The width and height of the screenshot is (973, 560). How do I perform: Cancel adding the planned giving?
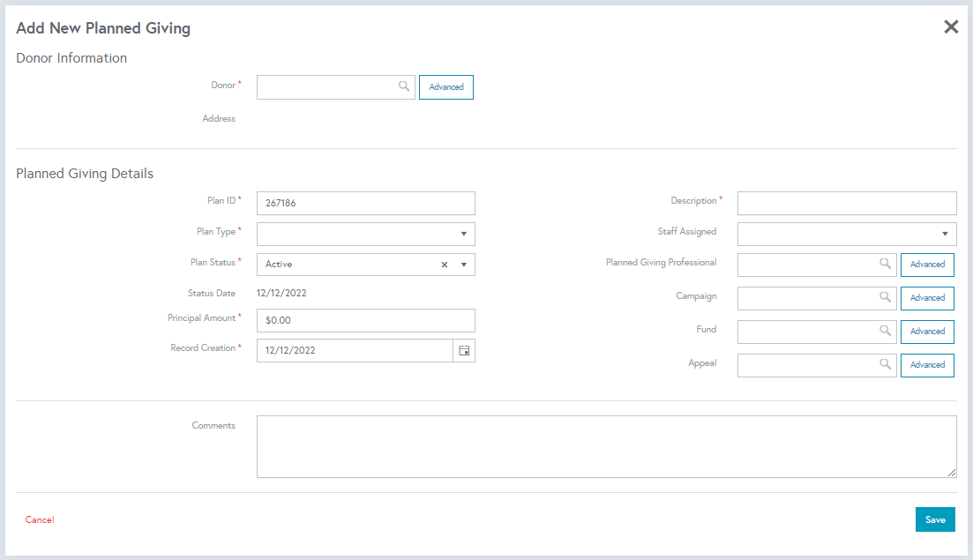pyautogui.click(x=40, y=519)
